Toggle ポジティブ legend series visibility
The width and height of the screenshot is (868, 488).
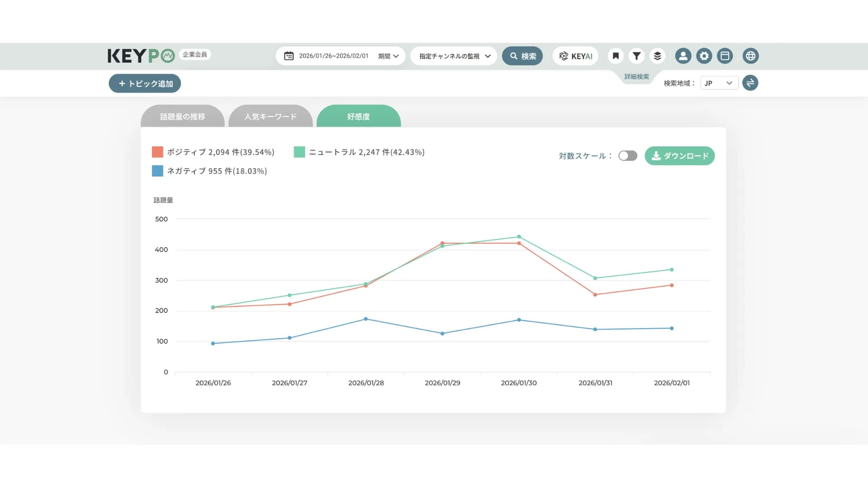click(x=157, y=152)
